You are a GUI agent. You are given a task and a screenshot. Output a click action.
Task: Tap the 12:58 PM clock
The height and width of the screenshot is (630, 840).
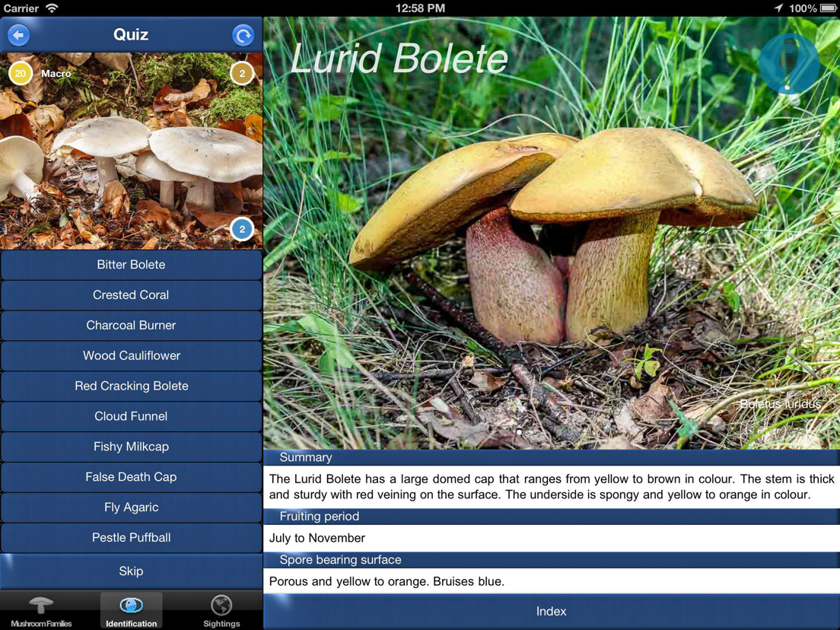pyautogui.click(x=420, y=8)
